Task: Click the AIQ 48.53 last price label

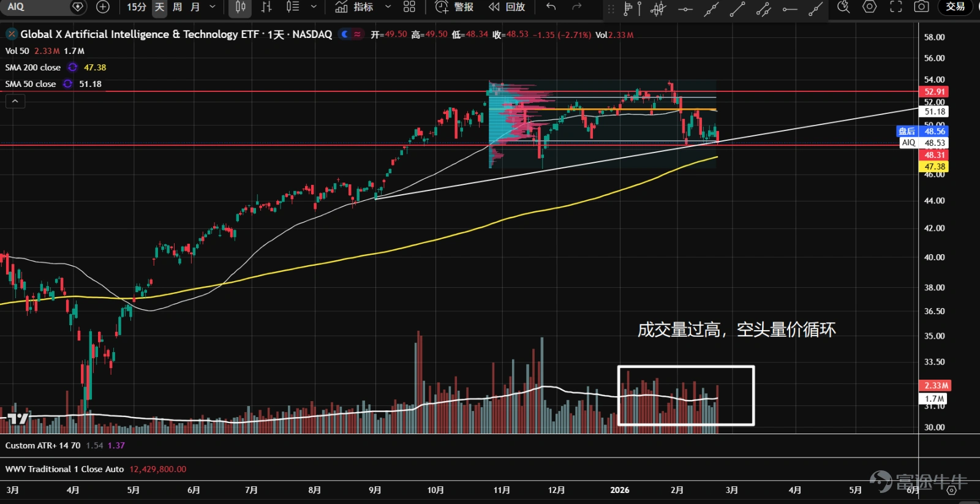Action: click(x=924, y=143)
